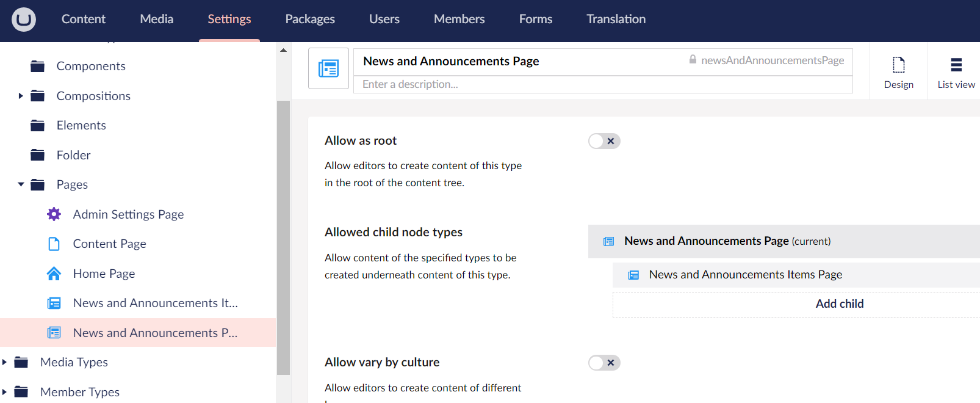Open the Content section
The image size is (980, 403).
84,19
